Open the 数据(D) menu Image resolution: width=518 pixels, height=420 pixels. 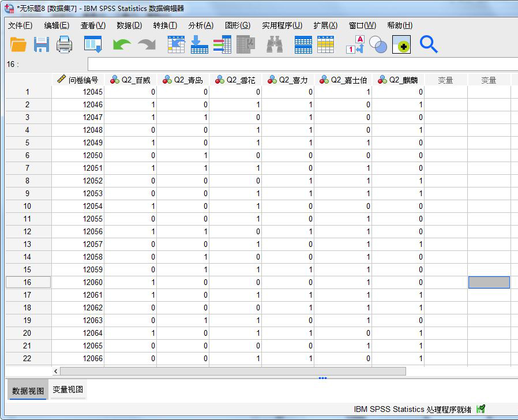(129, 25)
